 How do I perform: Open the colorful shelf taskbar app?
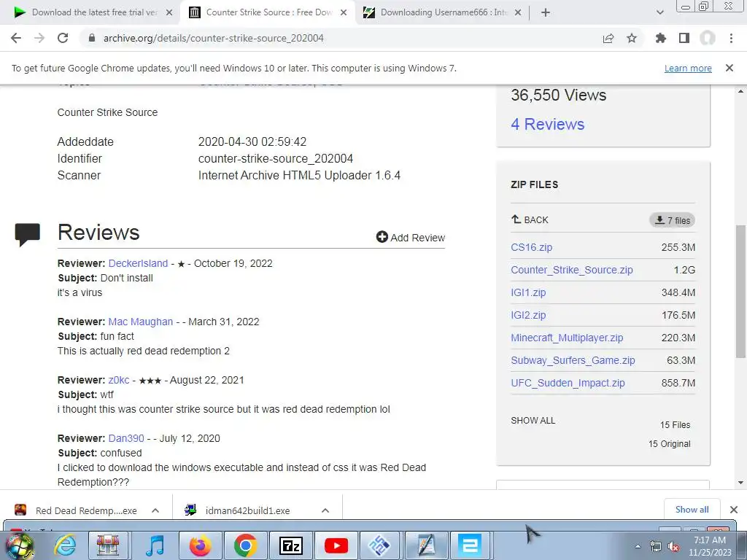tap(108, 545)
